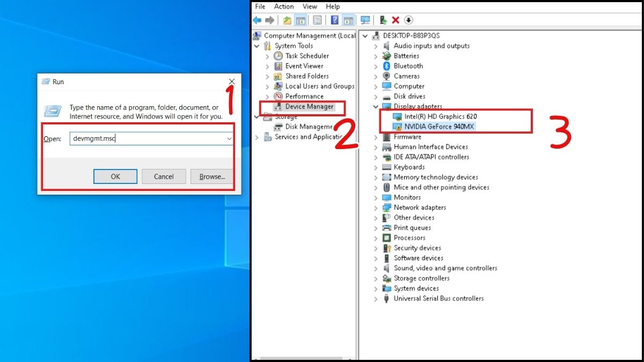Click OK in the Run dialog

tap(115, 176)
